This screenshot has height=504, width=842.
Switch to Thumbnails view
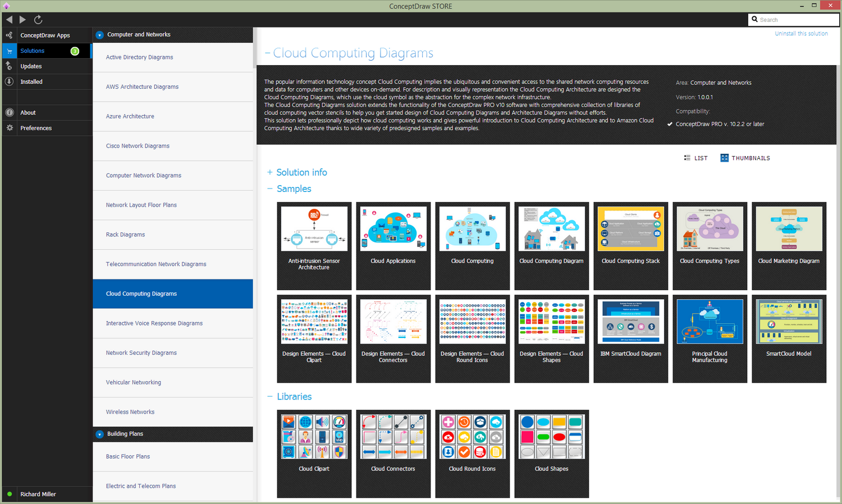745,158
